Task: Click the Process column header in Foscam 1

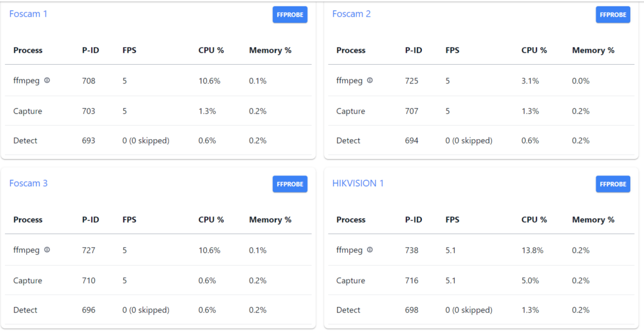Action: click(28, 50)
